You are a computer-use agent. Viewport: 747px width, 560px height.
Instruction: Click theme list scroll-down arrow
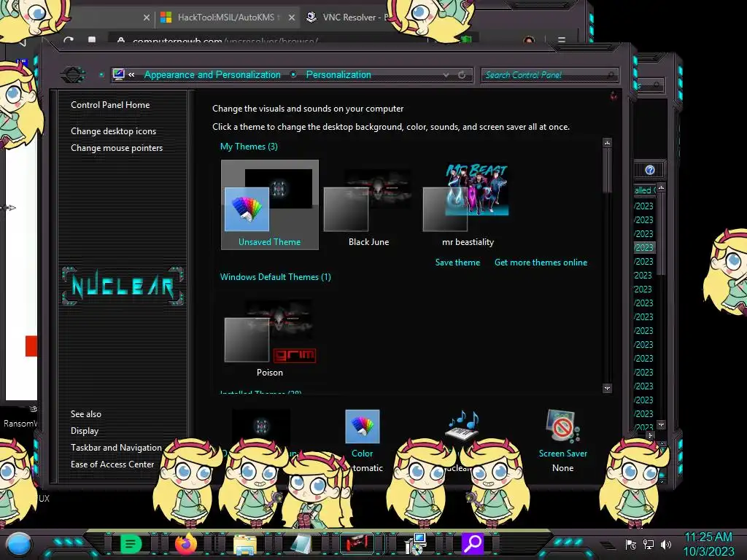607,389
